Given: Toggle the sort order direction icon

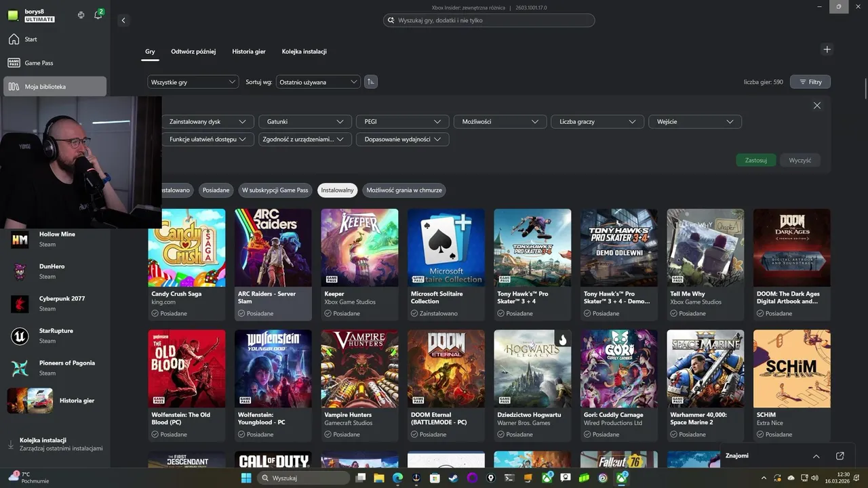Looking at the screenshot, I should pyautogui.click(x=370, y=82).
